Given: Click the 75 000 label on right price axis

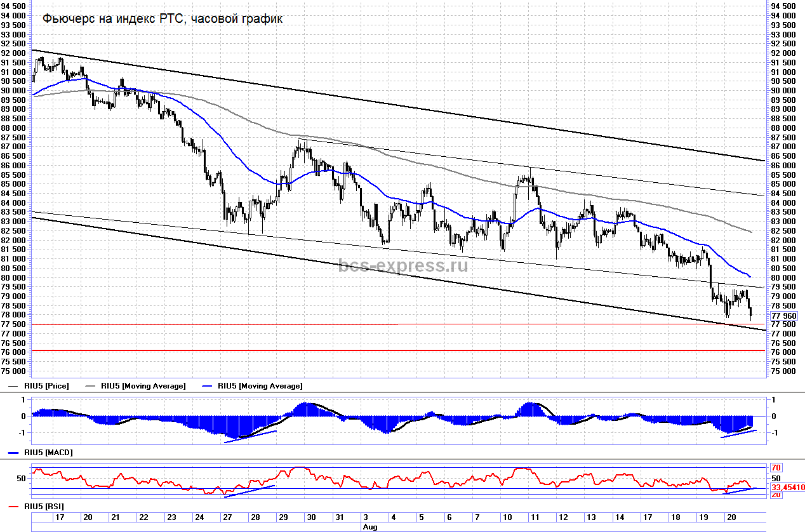Looking at the screenshot, I should pos(782,371).
